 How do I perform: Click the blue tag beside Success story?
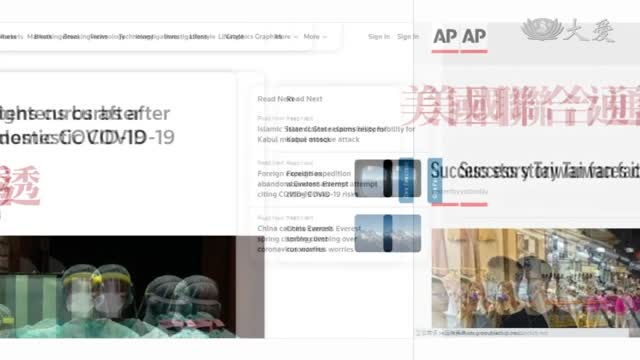(435, 180)
